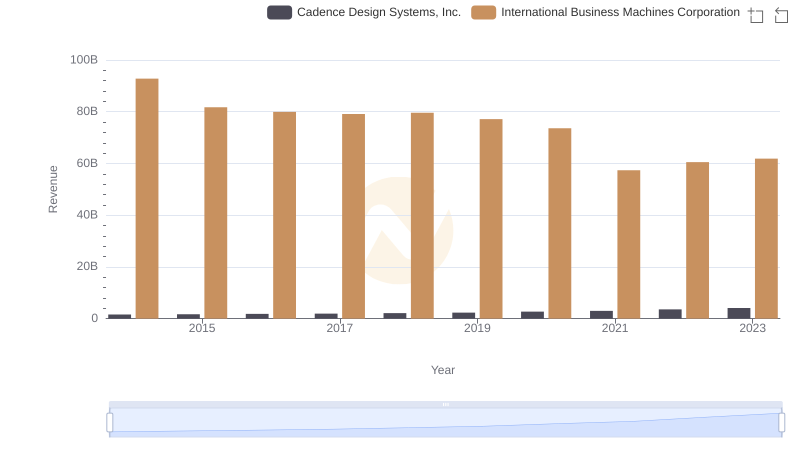Screen dimensions: 800x461
Task: Click the 2023 x-axis label
Action: pos(753,328)
